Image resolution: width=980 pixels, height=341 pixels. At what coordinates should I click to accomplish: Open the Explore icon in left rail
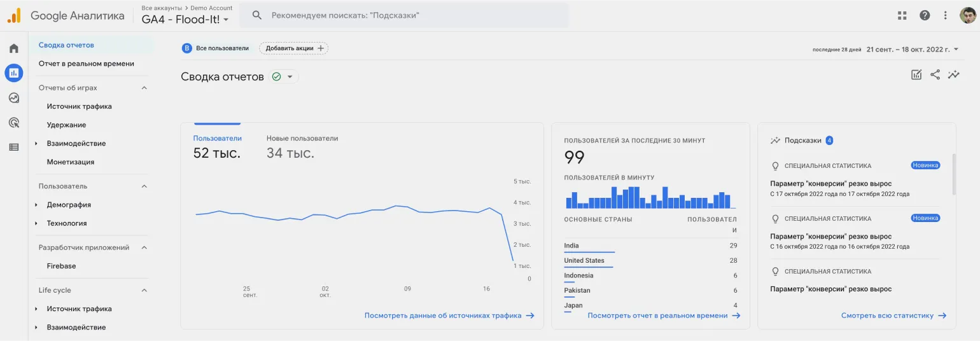pos(14,98)
